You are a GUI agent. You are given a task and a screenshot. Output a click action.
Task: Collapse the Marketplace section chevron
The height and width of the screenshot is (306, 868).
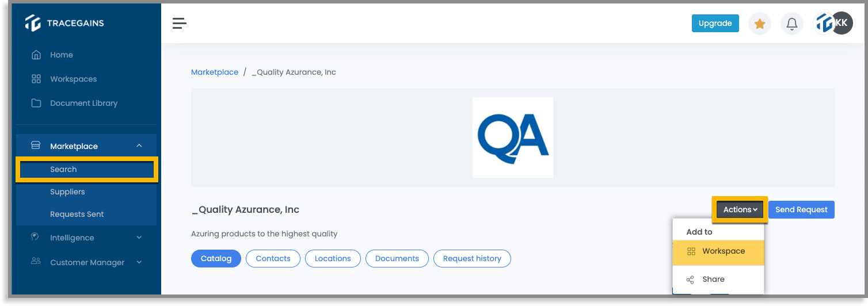[x=139, y=146]
